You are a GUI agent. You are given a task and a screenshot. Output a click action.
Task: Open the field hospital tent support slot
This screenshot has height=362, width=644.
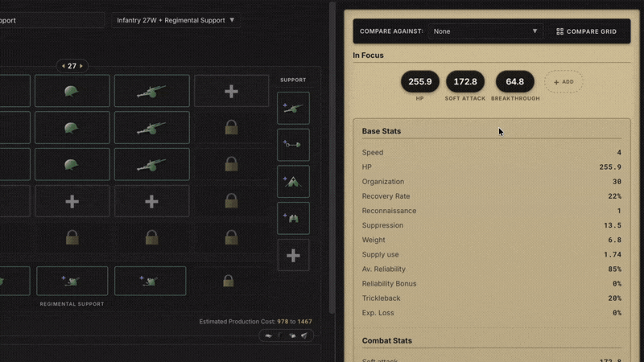pos(293,182)
